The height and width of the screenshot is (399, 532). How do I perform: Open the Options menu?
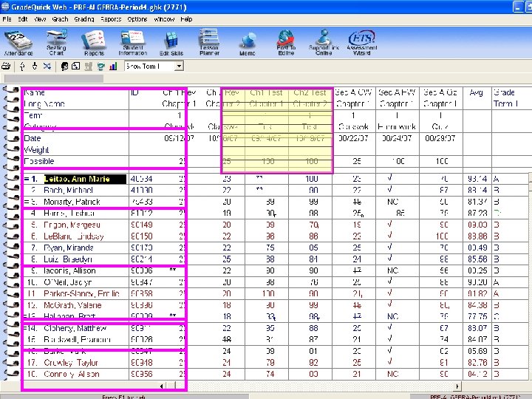click(x=137, y=19)
